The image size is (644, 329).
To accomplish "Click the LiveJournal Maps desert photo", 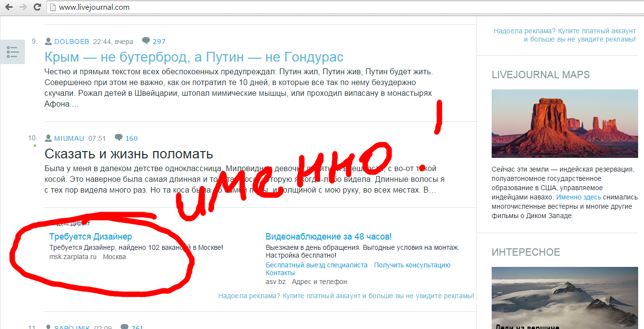I will [x=564, y=123].
